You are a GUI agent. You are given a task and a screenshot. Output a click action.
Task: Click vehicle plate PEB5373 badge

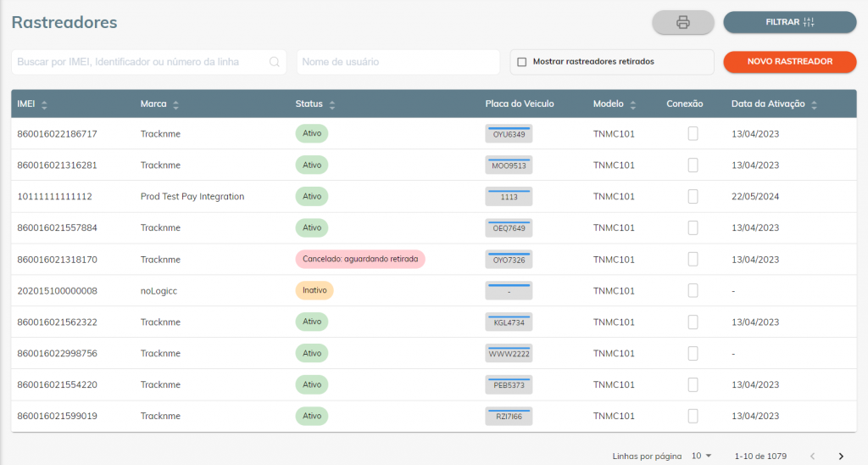click(x=509, y=384)
